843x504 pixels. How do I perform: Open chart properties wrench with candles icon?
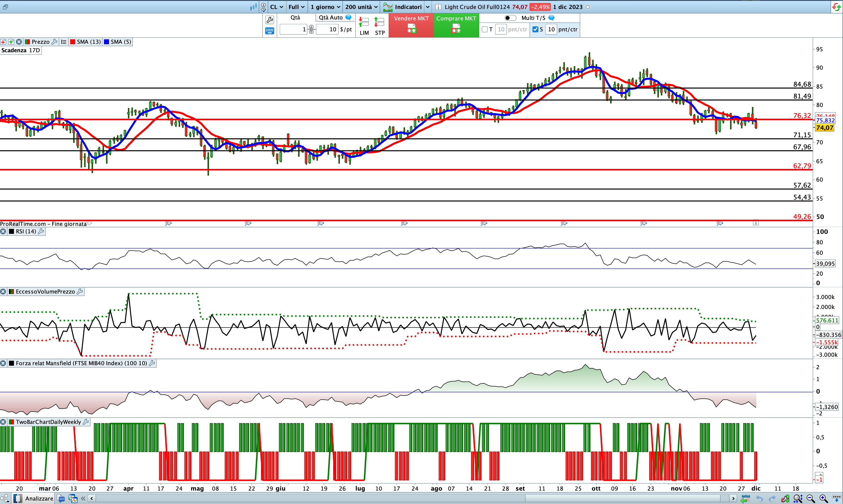coord(785,499)
